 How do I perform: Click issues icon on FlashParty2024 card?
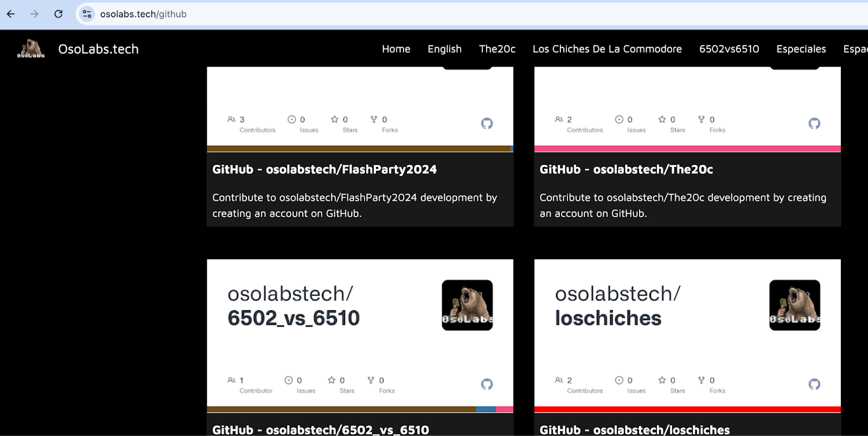pyautogui.click(x=292, y=119)
